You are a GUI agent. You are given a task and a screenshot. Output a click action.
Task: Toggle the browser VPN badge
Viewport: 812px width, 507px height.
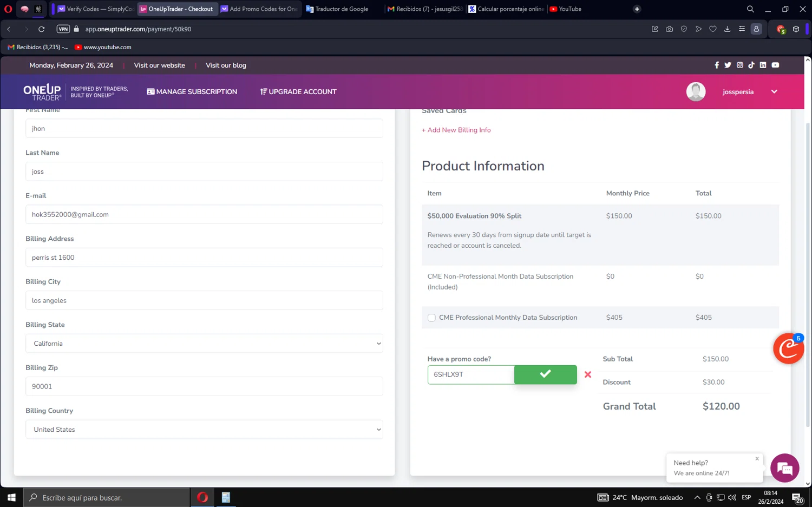(63, 29)
